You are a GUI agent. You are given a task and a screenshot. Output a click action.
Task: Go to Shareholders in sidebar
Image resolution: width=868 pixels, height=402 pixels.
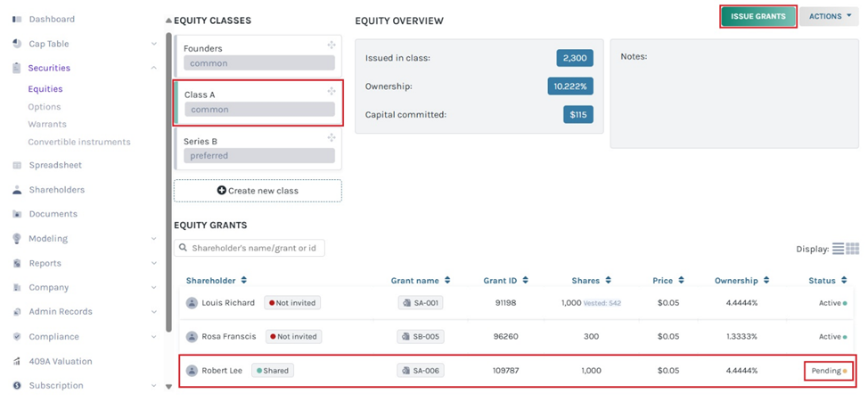56,190
